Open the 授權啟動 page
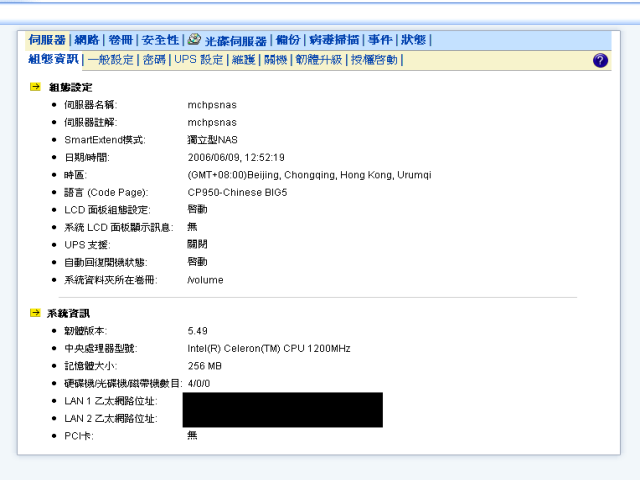 [x=374, y=60]
